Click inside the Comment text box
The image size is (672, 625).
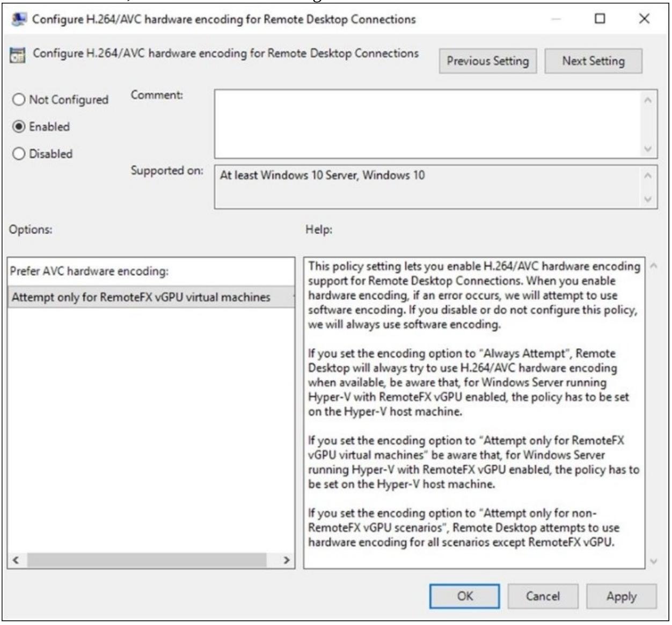click(x=427, y=124)
